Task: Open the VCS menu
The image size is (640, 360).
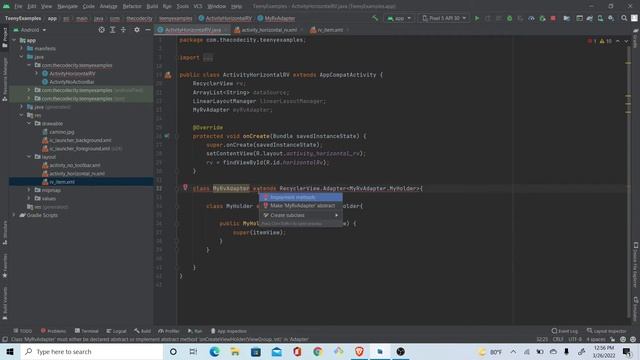Action: coord(198,6)
